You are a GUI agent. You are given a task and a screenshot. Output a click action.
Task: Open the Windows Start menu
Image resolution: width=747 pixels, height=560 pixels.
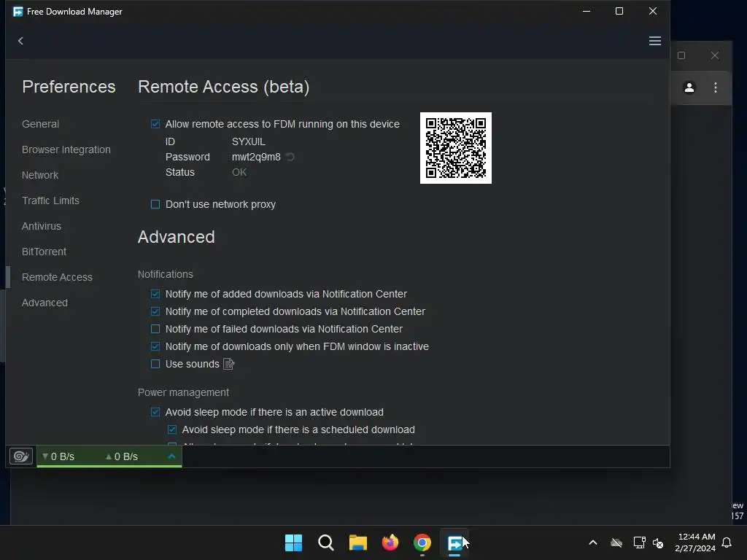coord(293,542)
